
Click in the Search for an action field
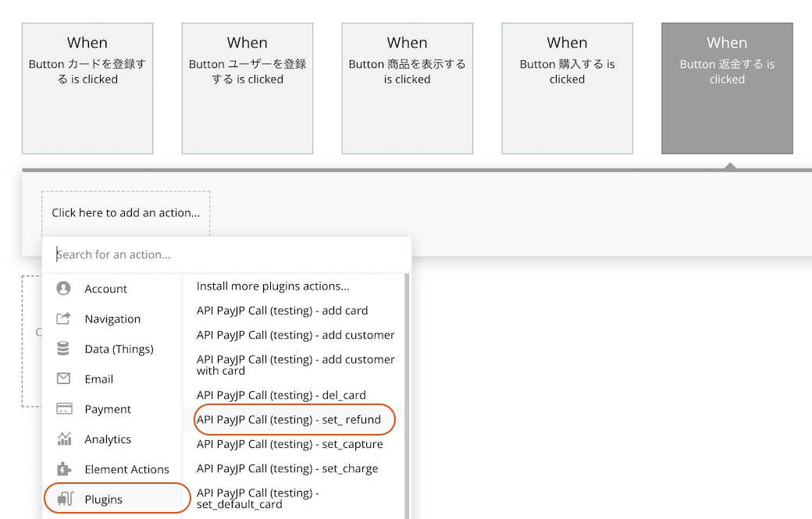(x=227, y=254)
